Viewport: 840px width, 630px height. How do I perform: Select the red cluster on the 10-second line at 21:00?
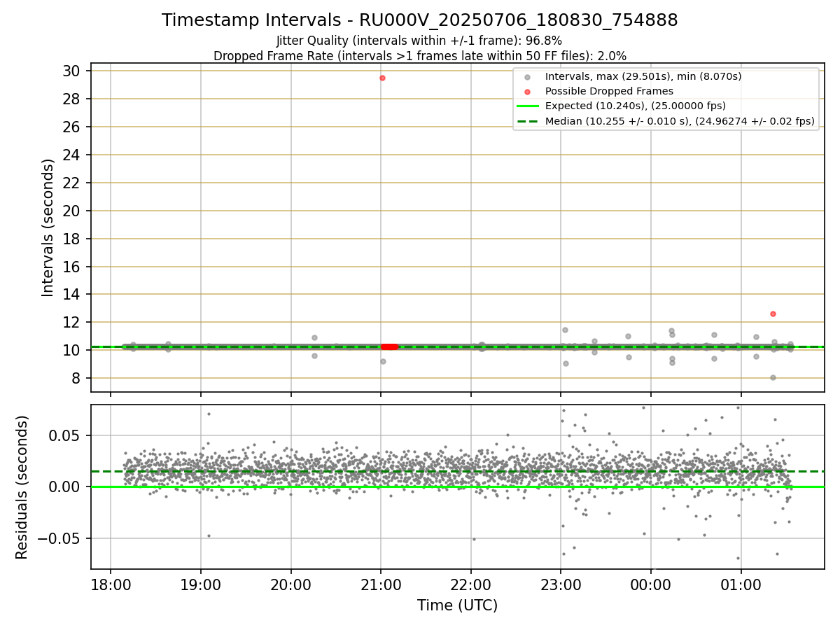[390, 346]
